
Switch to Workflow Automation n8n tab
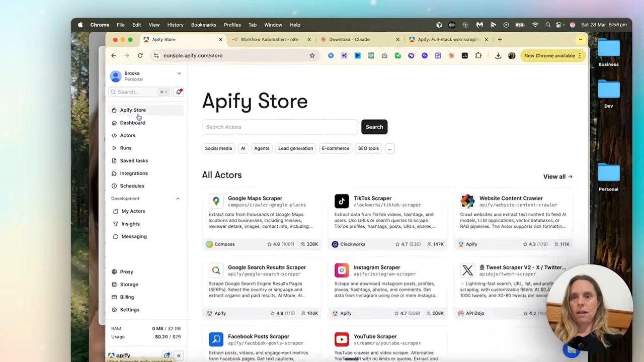(269, 39)
